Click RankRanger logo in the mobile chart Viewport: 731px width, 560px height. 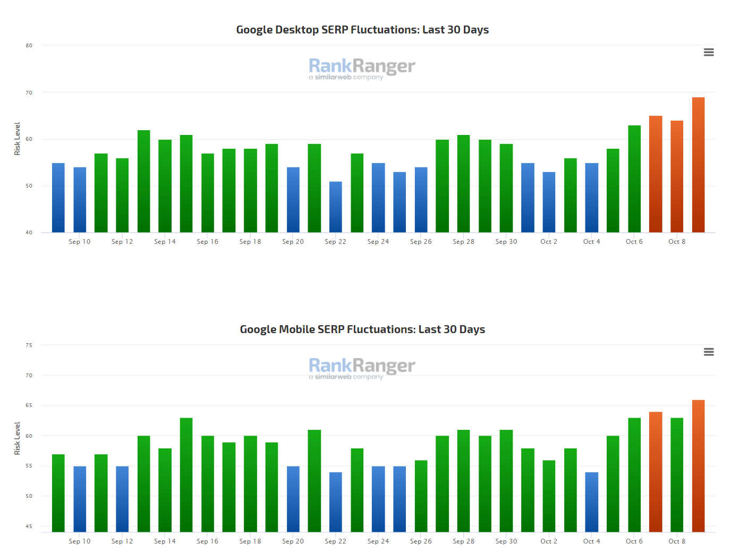362,368
